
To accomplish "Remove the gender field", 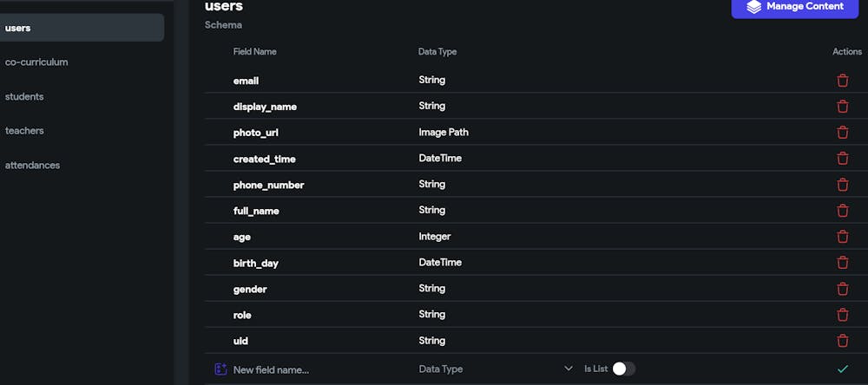I will tap(843, 288).
